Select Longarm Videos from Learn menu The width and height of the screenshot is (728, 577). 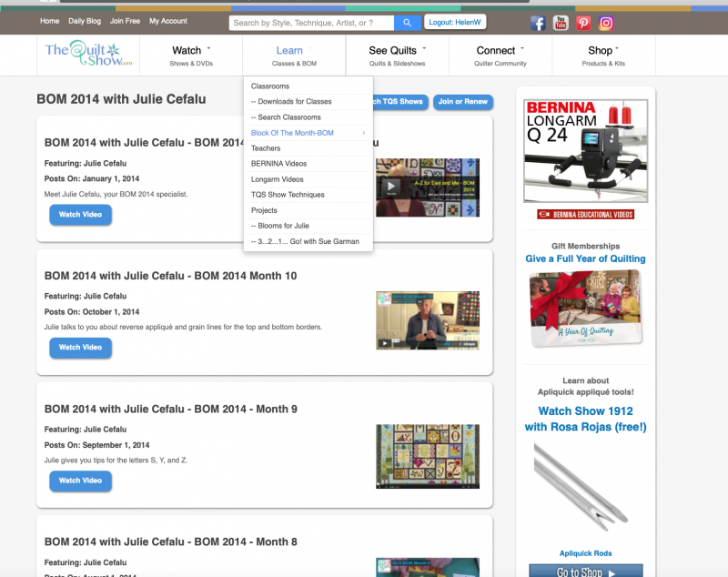click(x=277, y=179)
